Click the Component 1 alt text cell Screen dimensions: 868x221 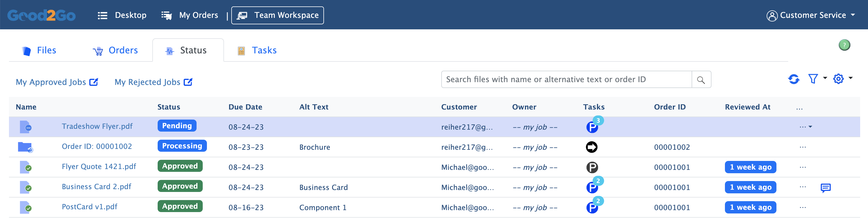[x=323, y=208]
